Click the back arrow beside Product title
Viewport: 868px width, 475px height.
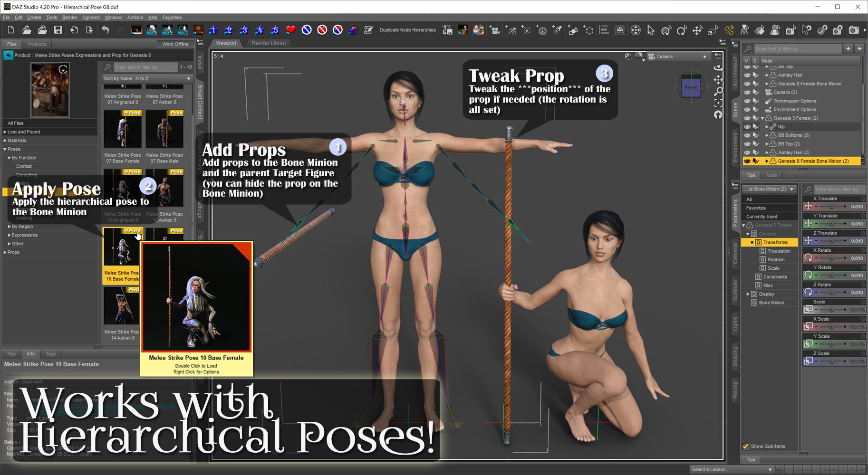coord(8,55)
